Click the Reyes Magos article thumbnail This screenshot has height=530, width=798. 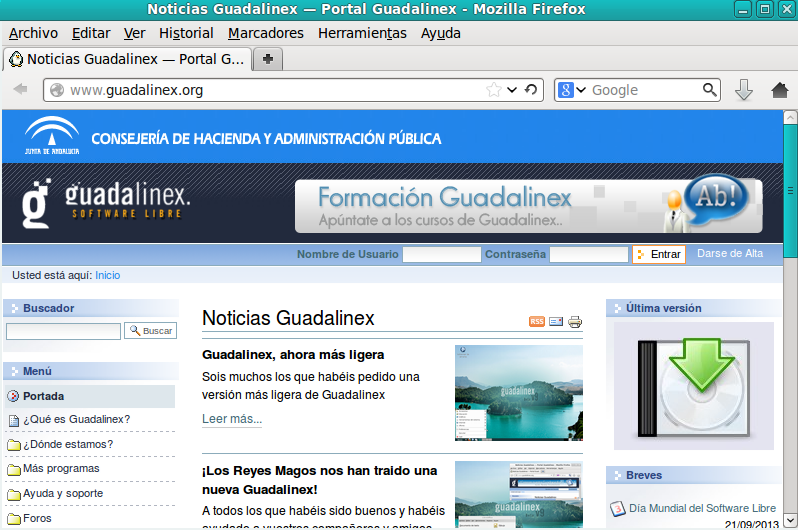(519, 494)
